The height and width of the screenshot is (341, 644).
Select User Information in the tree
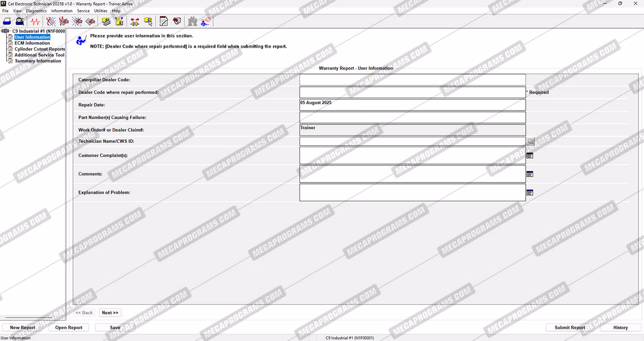tap(32, 37)
